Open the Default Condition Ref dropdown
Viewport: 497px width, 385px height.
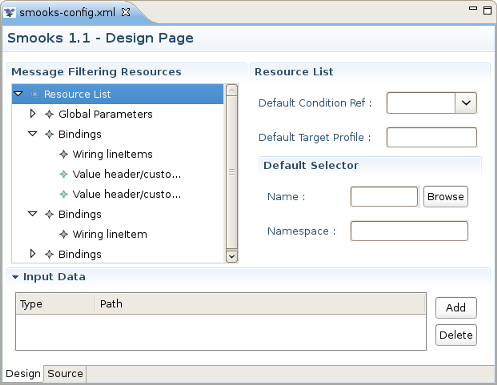466,103
